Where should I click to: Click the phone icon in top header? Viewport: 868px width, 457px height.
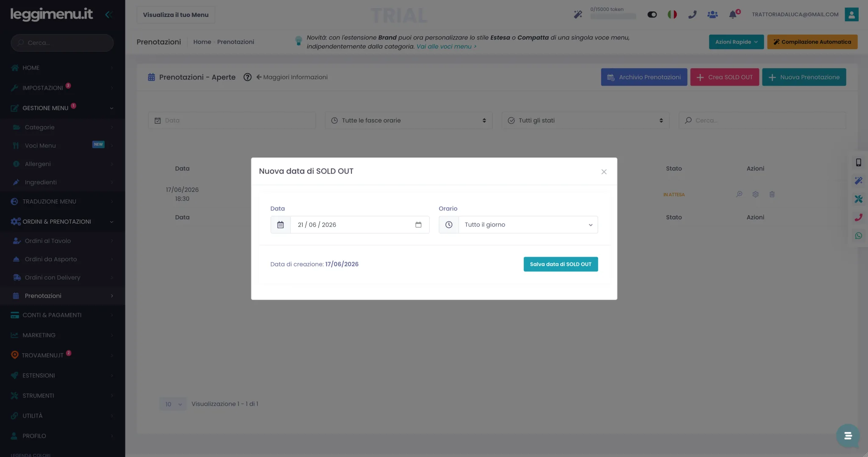(x=692, y=14)
